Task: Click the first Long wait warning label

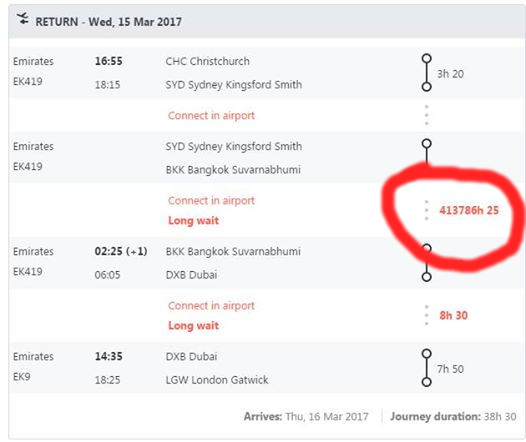Action: pos(193,220)
